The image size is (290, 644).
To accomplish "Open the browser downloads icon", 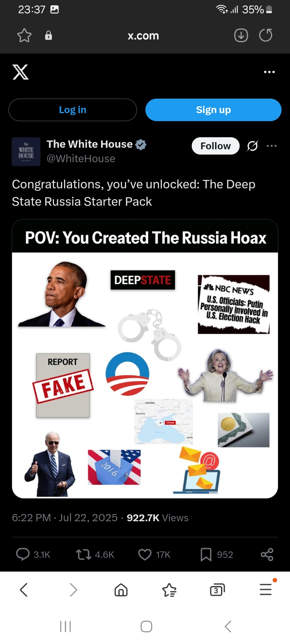I will click(x=241, y=36).
